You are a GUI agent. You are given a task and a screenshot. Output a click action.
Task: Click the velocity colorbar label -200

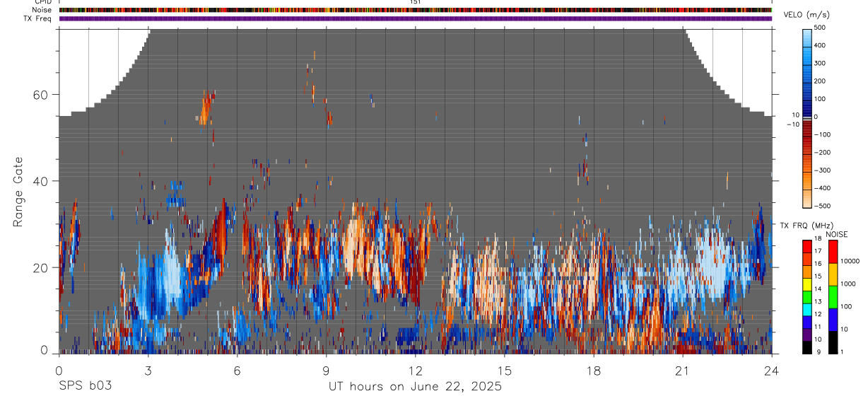pos(821,152)
